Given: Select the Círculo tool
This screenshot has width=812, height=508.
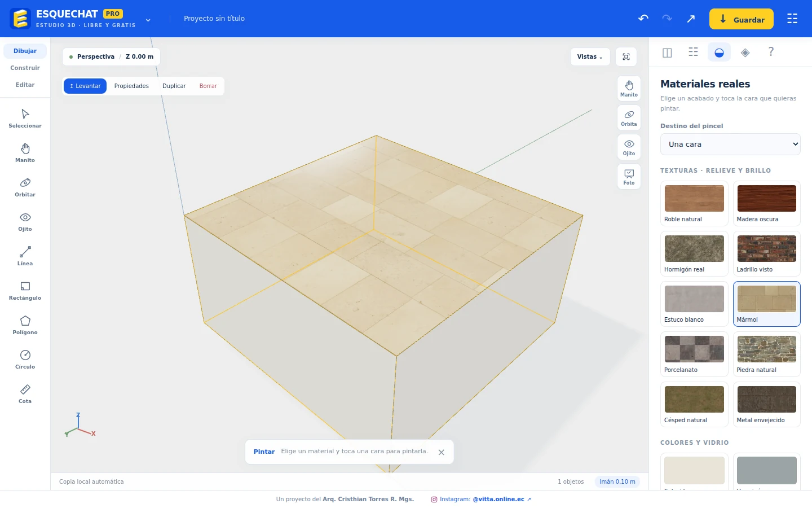Looking at the screenshot, I should tap(25, 360).
